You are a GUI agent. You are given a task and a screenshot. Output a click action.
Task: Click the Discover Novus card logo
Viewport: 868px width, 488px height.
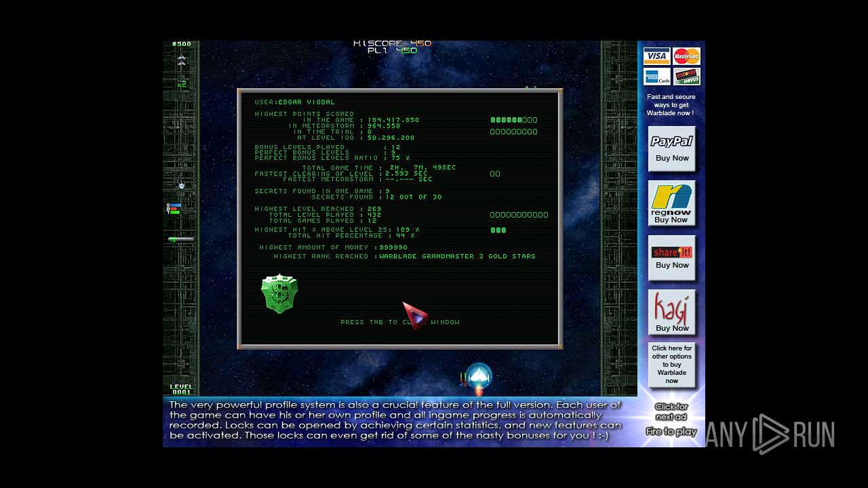(686, 76)
